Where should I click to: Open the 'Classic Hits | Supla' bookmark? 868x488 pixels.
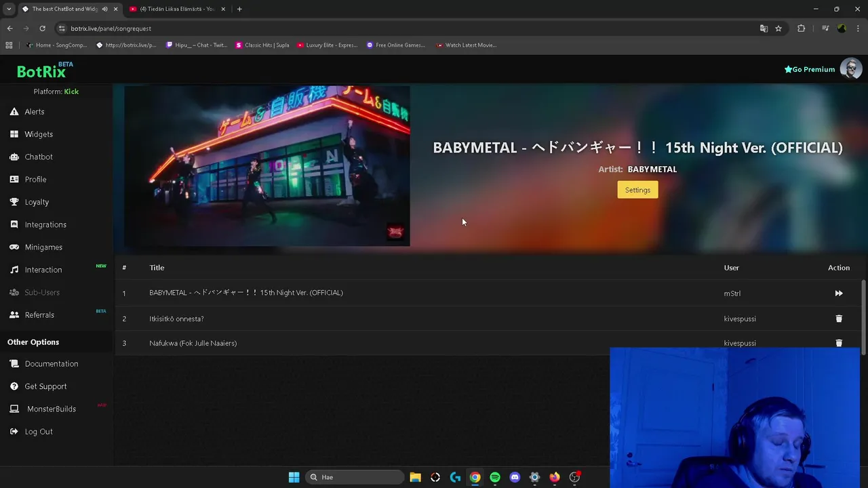pyautogui.click(x=262, y=45)
